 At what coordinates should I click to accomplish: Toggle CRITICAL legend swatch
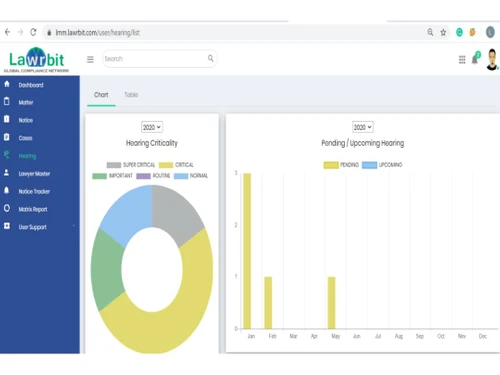coord(166,165)
